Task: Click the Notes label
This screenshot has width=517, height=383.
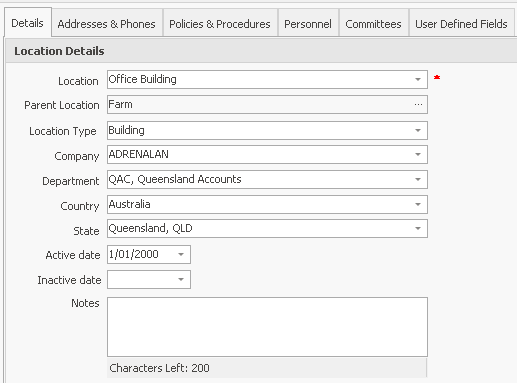Action: [85, 303]
